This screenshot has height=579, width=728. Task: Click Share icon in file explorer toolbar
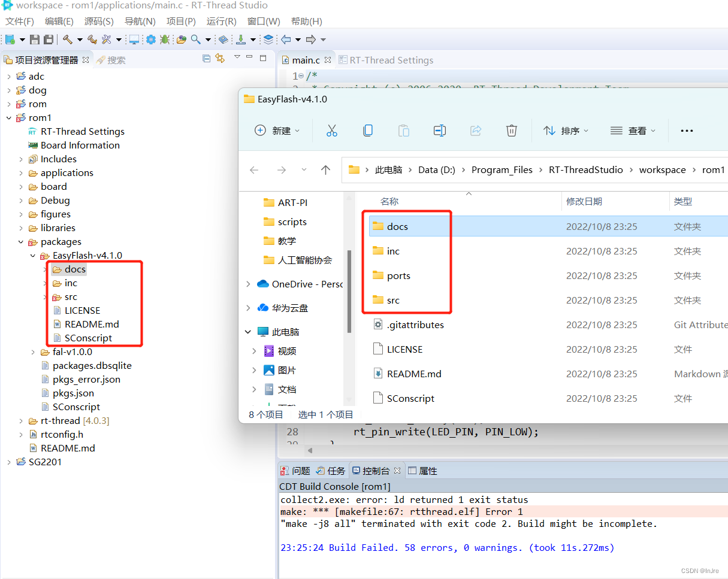pos(476,131)
